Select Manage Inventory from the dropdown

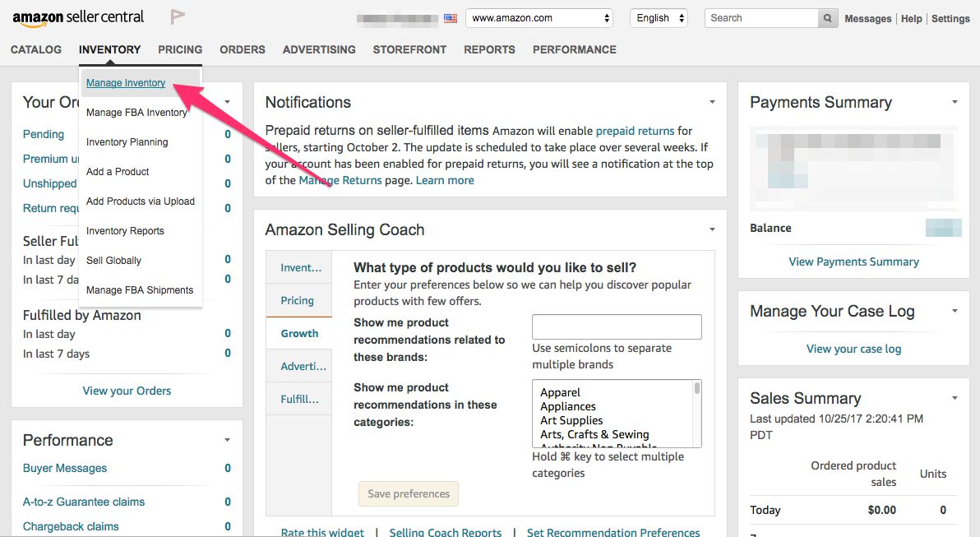point(126,82)
